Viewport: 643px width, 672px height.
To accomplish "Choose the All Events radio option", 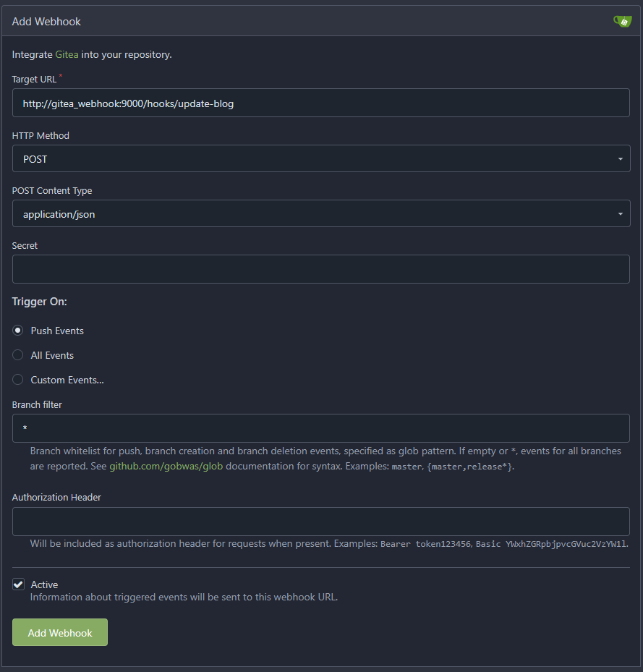I will click(x=18, y=355).
